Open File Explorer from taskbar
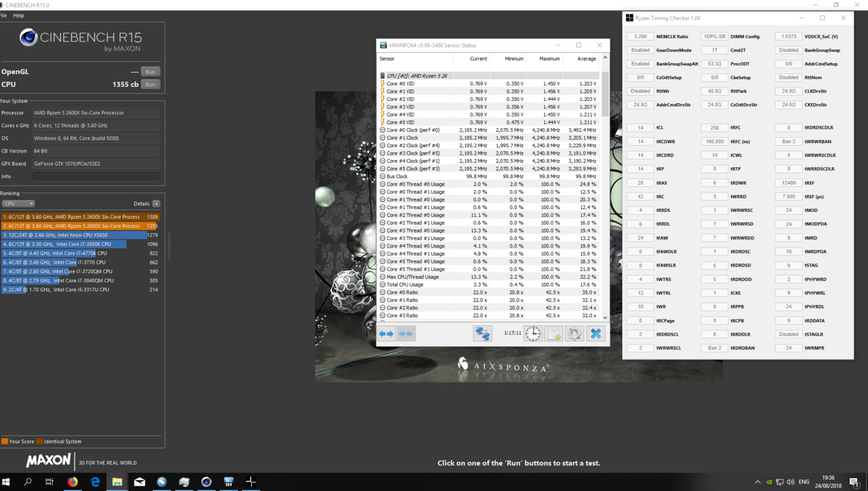This screenshot has width=868, height=491. 117,482
